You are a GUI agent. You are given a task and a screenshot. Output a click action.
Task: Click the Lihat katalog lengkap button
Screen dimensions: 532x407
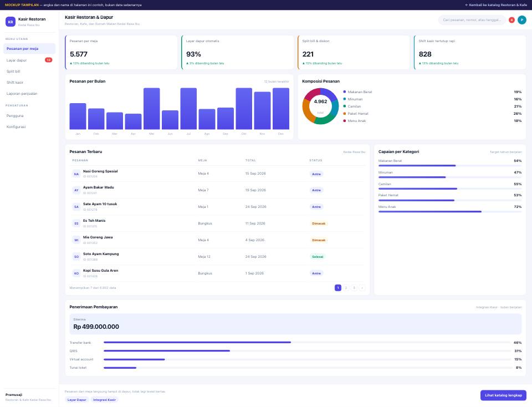coord(503,395)
